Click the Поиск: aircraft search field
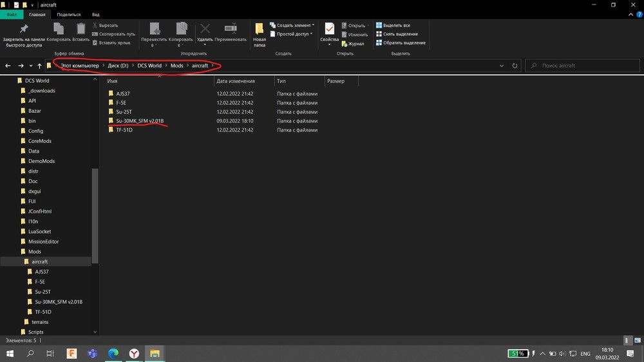The width and height of the screenshot is (644, 362). tap(582, 66)
